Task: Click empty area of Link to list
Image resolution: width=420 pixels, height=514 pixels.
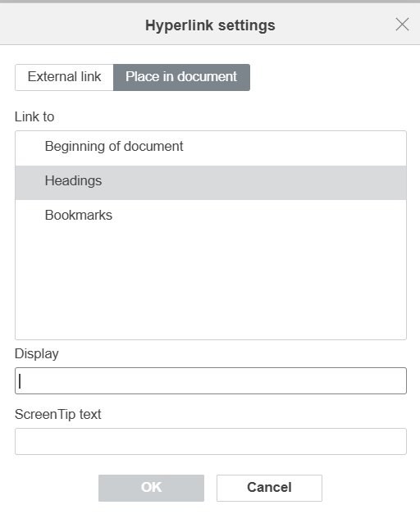Action: [x=211, y=285]
